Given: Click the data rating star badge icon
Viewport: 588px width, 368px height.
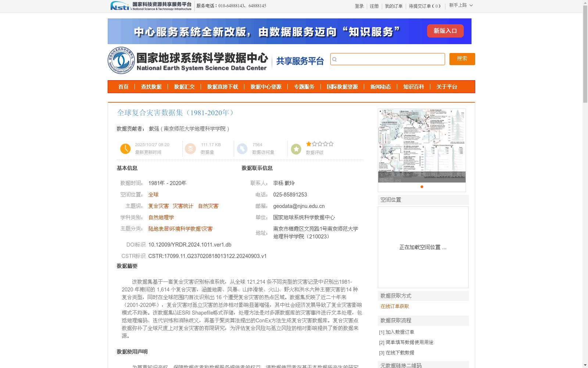Looking at the screenshot, I should 296,149.
